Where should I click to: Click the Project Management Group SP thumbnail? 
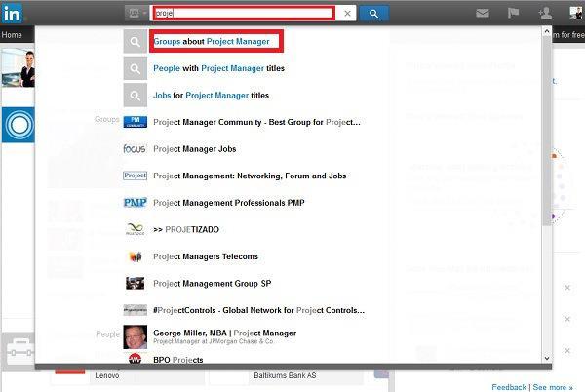tap(136, 283)
